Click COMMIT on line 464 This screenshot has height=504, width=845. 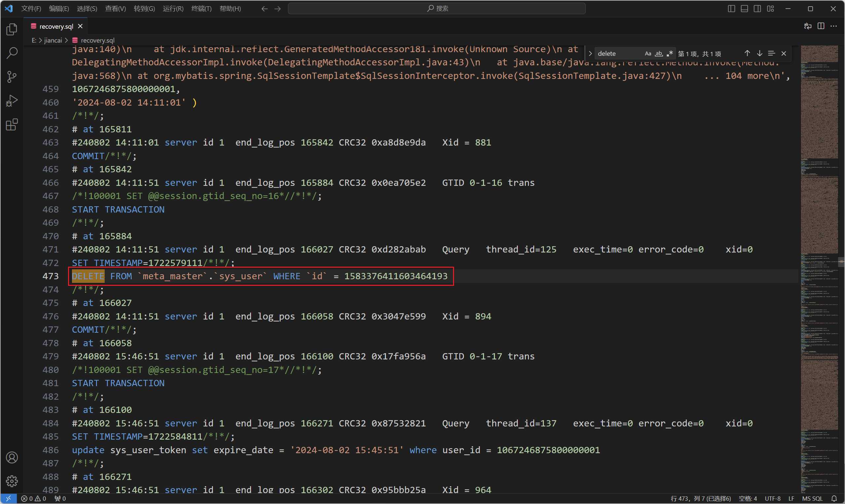[88, 156]
